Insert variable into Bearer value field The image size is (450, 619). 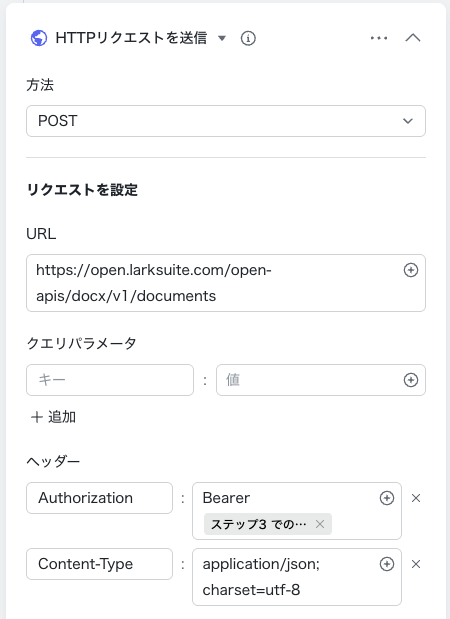pos(387,498)
